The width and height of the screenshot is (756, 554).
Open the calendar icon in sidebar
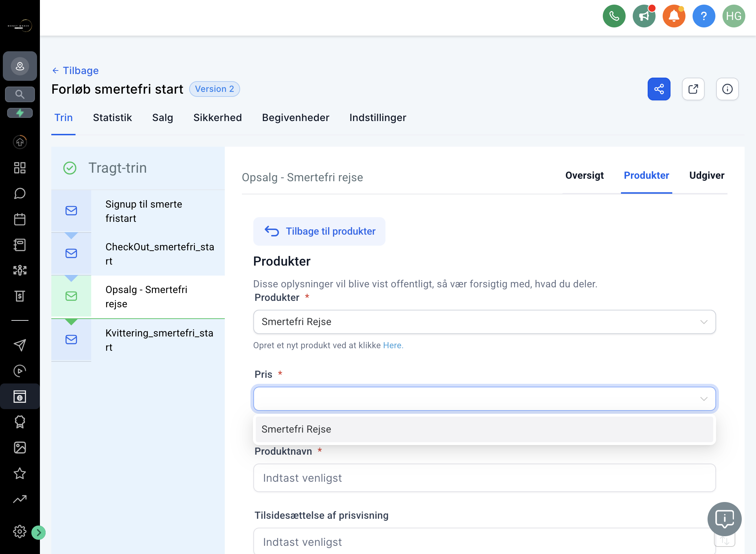(x=20, y=219)
